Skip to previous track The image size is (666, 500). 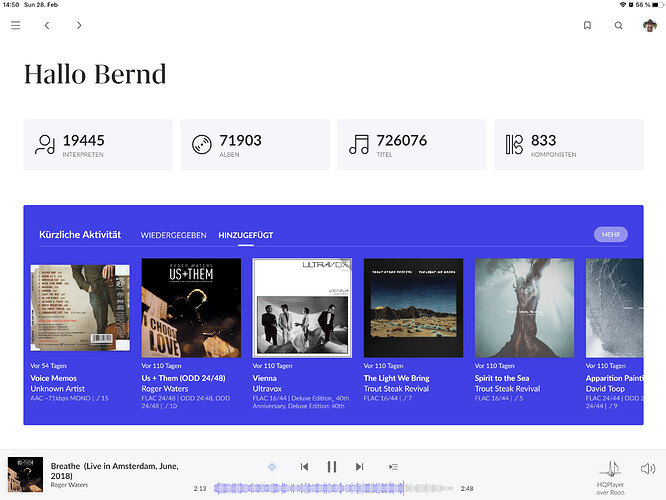[x=304, y=467]
